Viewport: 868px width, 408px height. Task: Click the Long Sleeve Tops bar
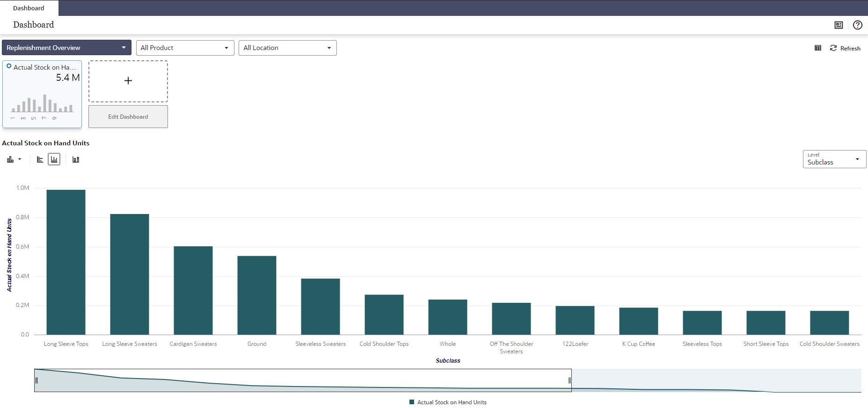click(x=66, y=262)
